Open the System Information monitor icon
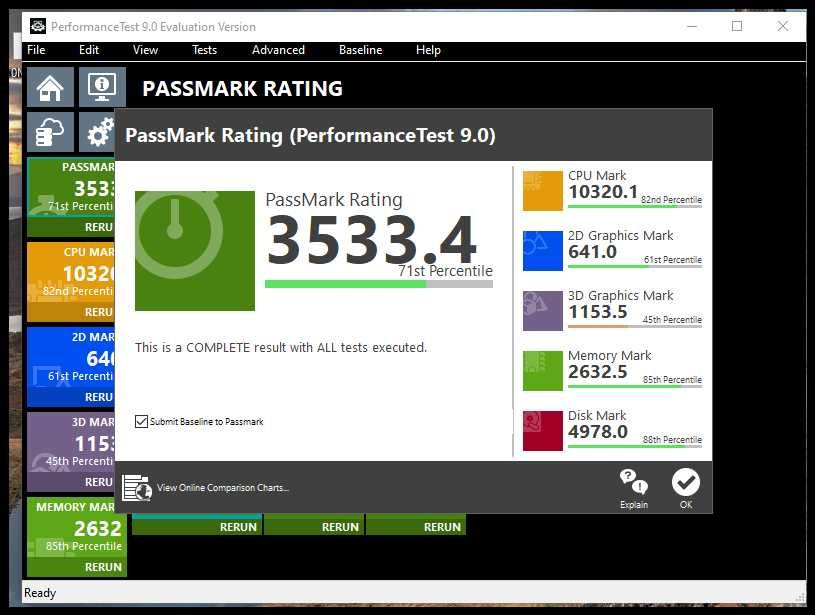This screenshot has width=815, height=615. [102, 87]
